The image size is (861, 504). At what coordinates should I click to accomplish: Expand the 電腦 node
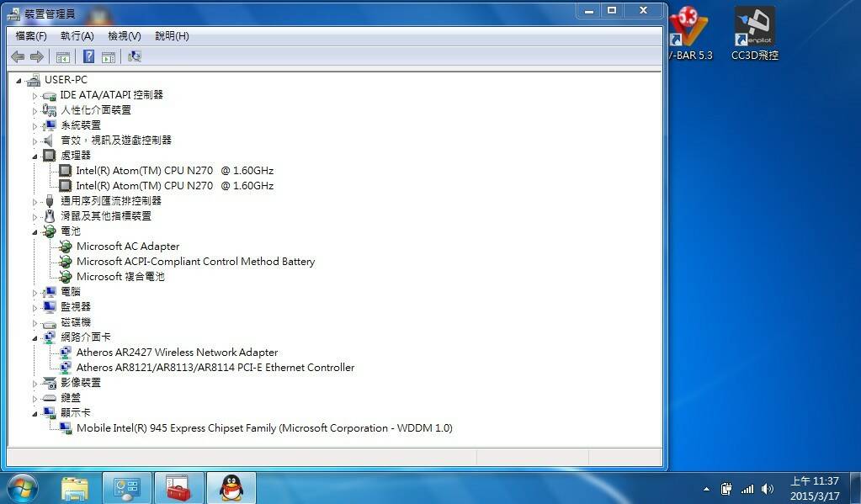click(x=35, y=293)
